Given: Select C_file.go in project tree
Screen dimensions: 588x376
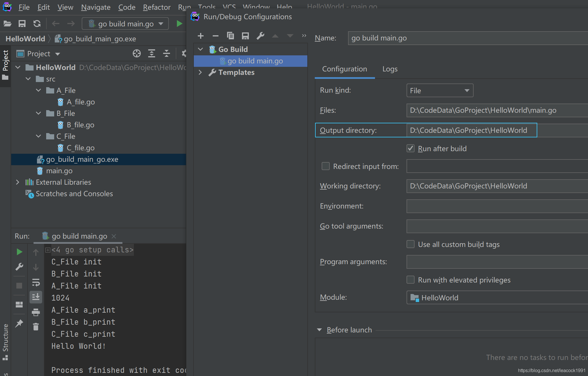Looking at the screenshot, I should click(x=80, y=148).
